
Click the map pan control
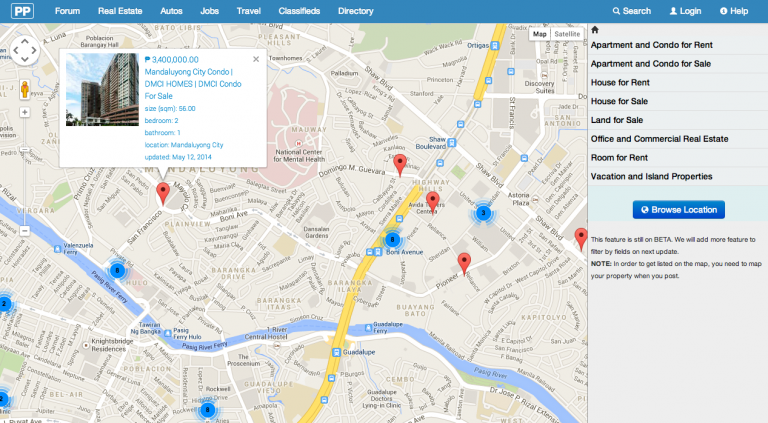tap(24, 50)
